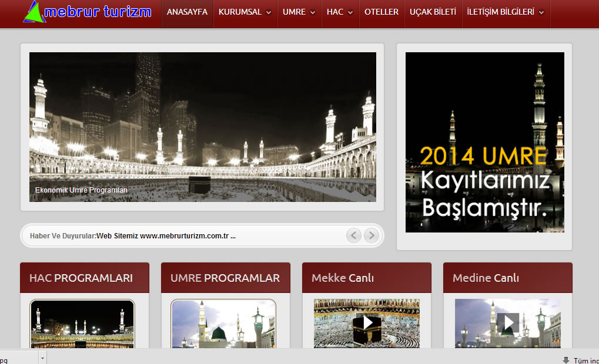Play the Mekke Canlı live video
Screen dimensions: 599x364
point(367,322)
